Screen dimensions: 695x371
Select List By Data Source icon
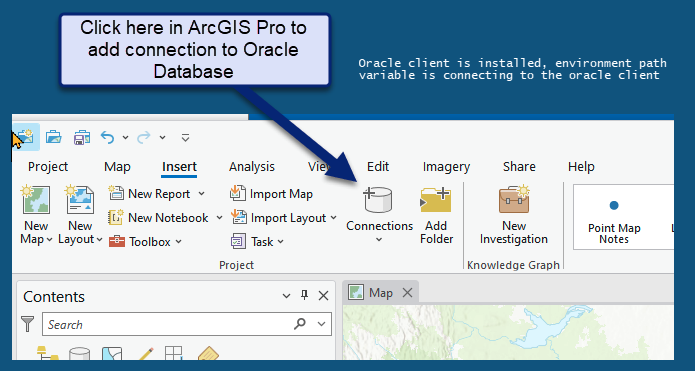80,353
